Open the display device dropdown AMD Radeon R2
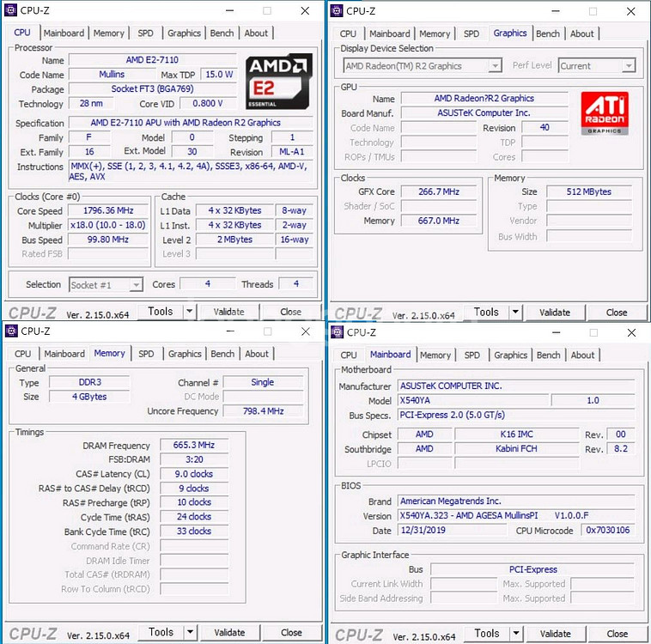The height and width of the screenshot is (644, 651). pyautogui.click(x=495, y=65)
